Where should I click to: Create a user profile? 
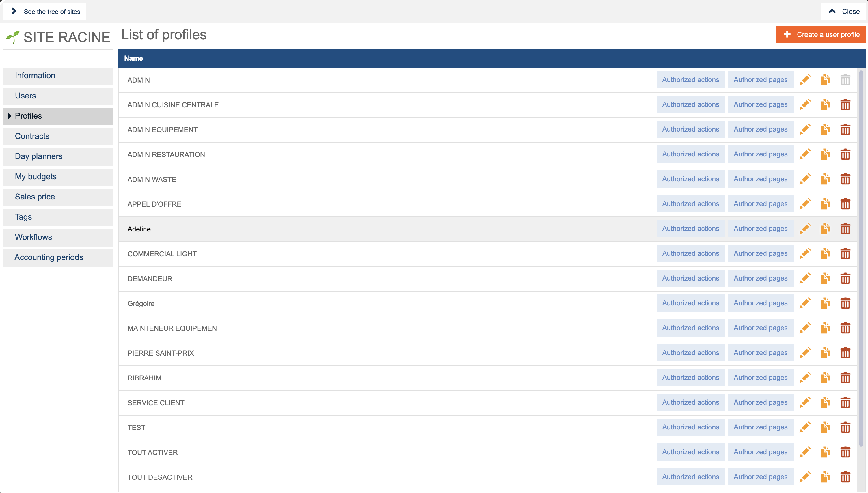[x=821, y=35]
